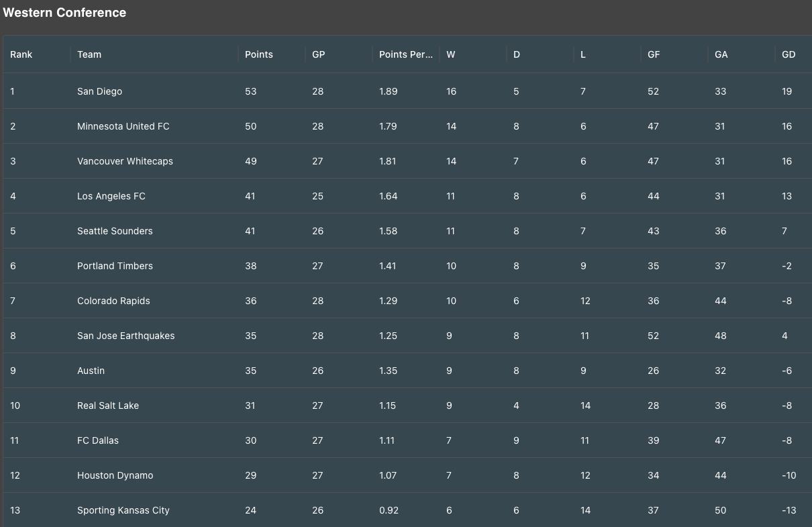Click Austin's 1.35 points per game
The image size is (812, 527).
(x=388, y=371)
